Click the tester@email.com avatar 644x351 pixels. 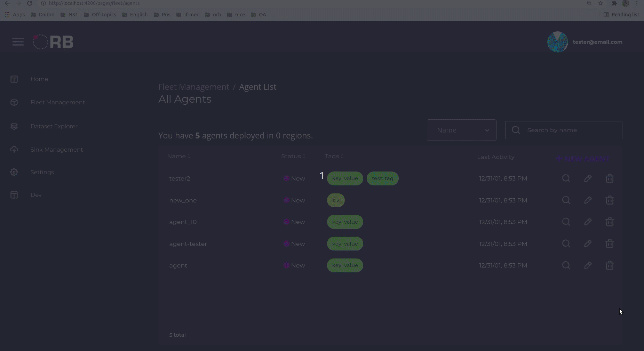tap(558, 42)
